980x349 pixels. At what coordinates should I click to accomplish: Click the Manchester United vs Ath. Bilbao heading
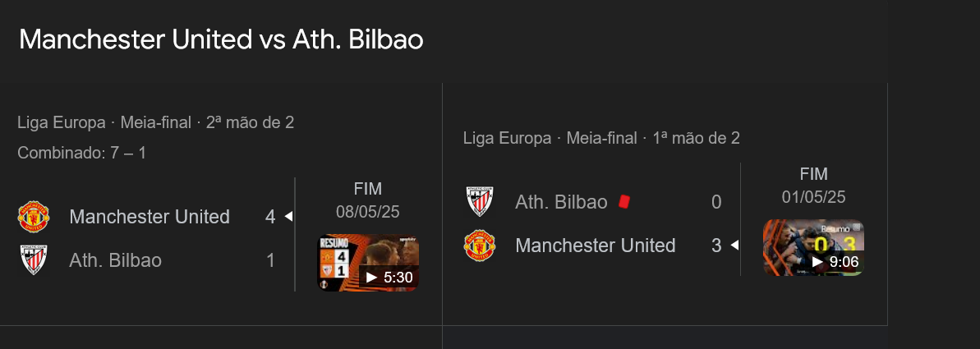tap(221, 39)
